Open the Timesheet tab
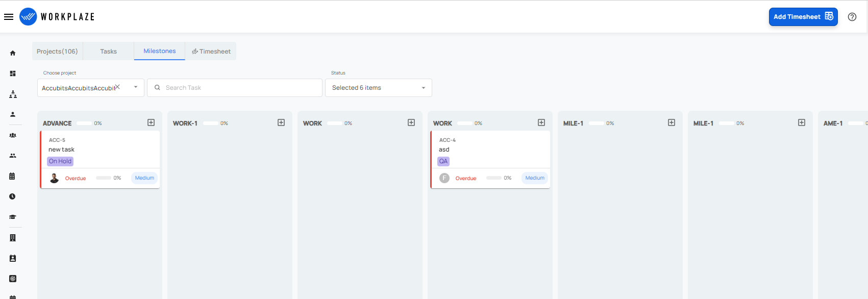The width and height of the screenshot is (868, 299). pos(211,51)
